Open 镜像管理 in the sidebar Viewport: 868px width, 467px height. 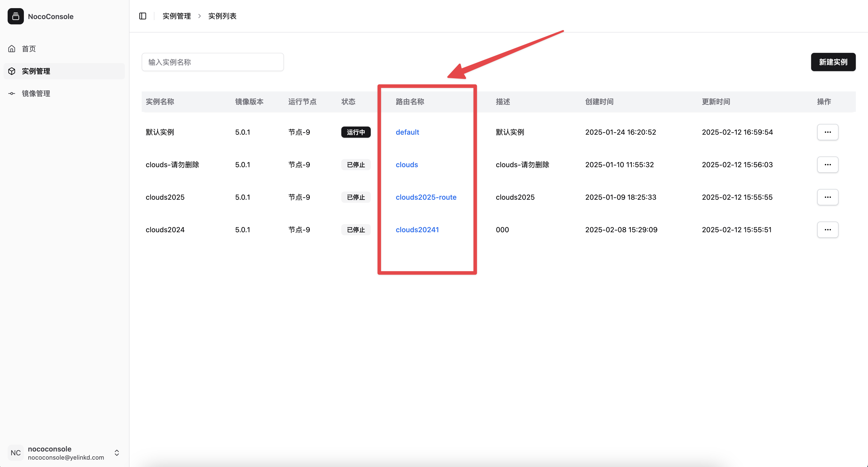coord(36,94)
